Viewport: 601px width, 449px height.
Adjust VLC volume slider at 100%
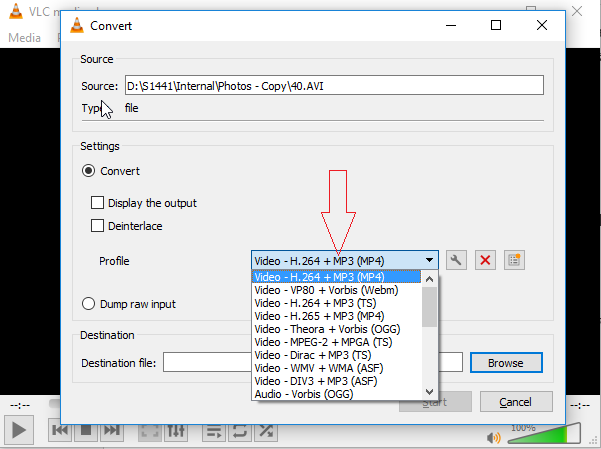(544, 433)
